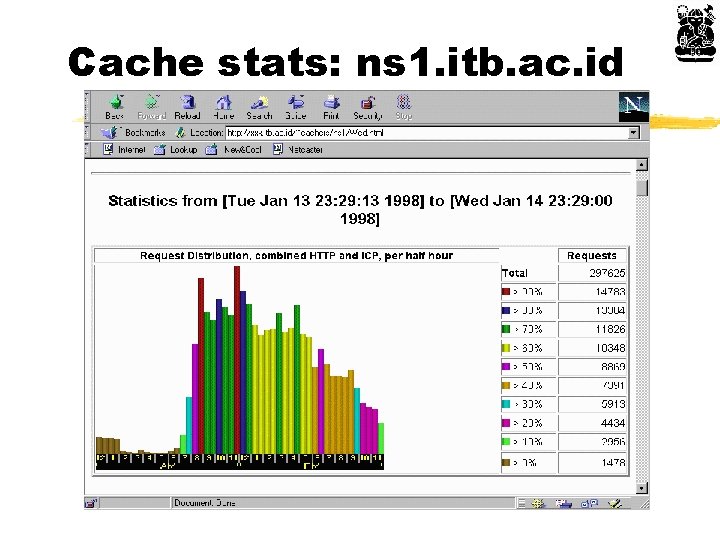Image resolution: width=720 pixels, height=540 pixels.
Task: Open the New&Cool toolbar shortcut
Action: (233, 149)
